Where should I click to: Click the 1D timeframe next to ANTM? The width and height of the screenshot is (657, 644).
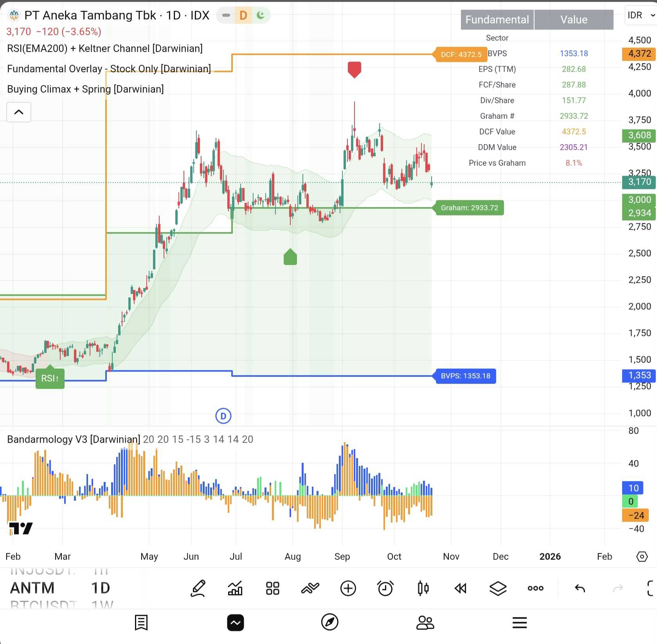click(101, 588)
